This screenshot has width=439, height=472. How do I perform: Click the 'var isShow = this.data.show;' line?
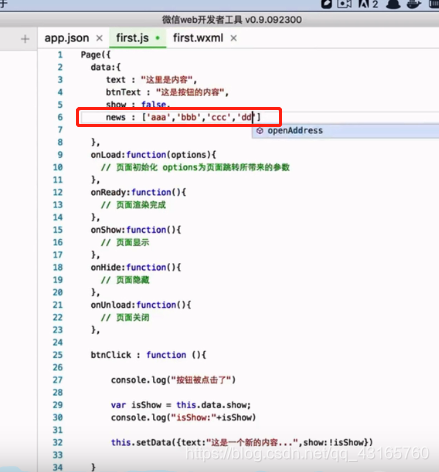181,405
